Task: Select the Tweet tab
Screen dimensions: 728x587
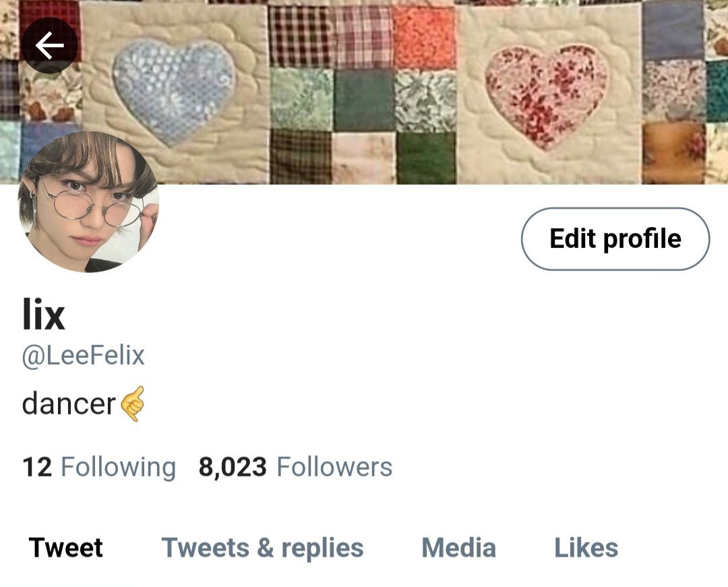Action: 65,547
